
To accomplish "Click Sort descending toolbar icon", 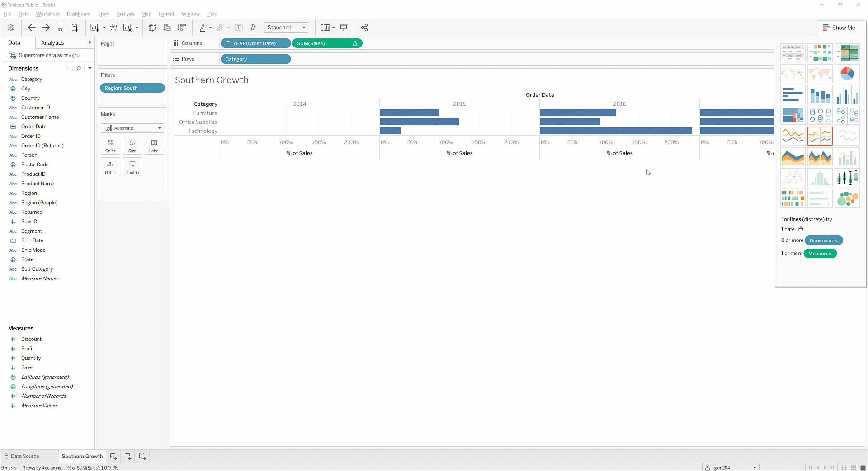I will (x=182, y=28).
